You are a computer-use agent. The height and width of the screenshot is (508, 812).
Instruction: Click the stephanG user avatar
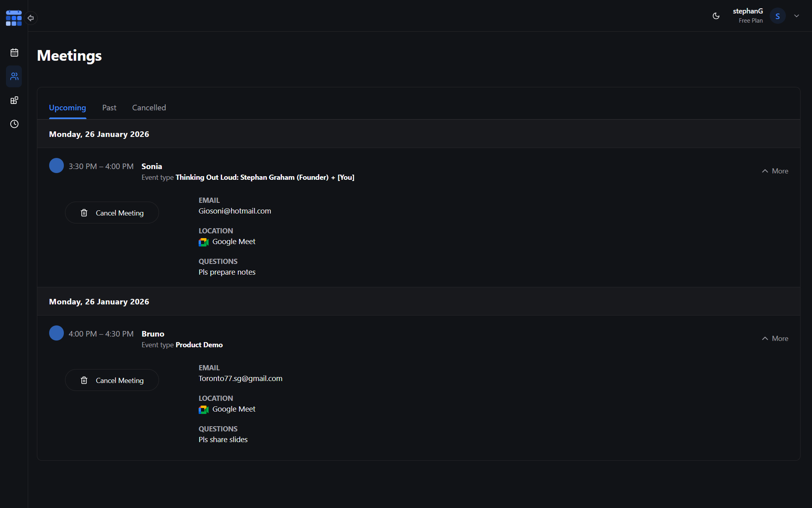tap(777, 16)
